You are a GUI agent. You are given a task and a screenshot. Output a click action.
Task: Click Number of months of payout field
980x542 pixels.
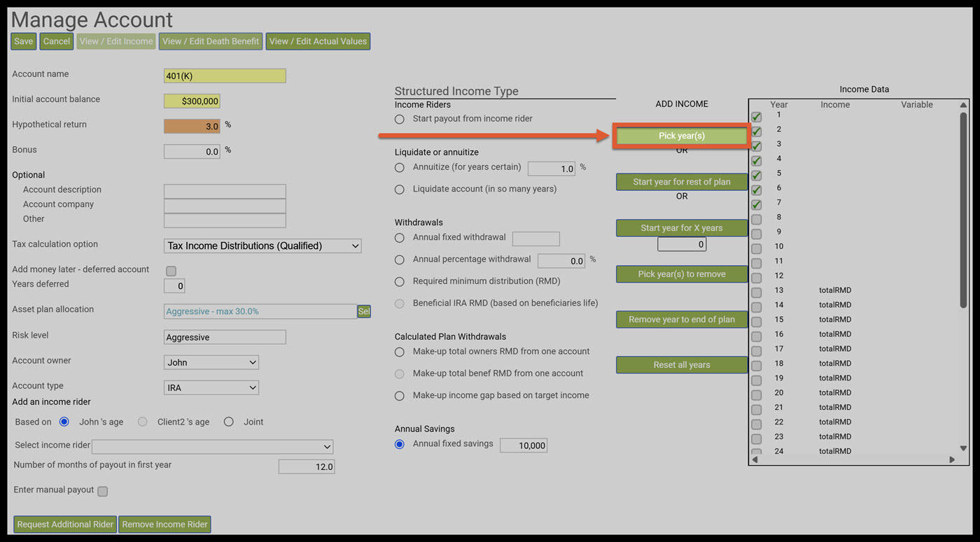coord(307,466)
